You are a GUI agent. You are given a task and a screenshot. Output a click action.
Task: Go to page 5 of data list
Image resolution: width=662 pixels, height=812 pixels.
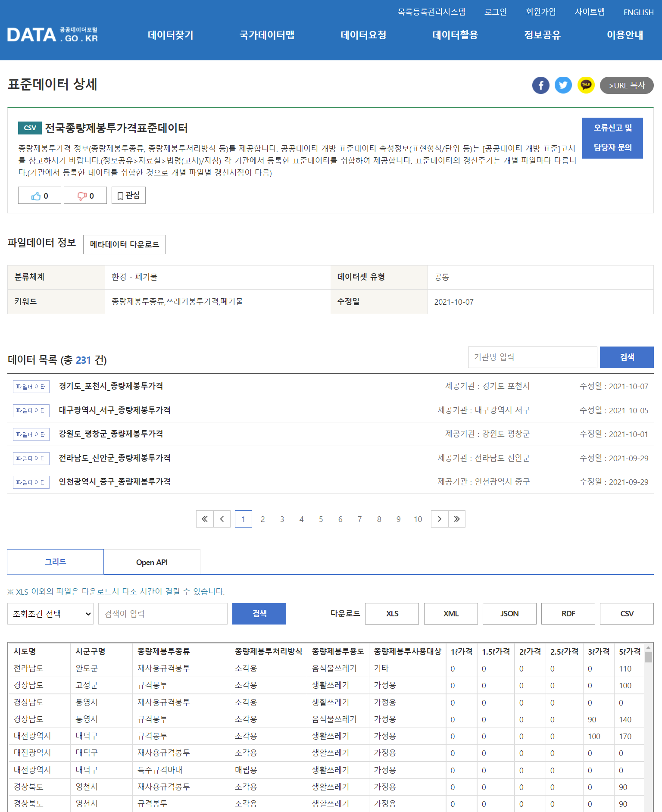[x=321, y=519]
